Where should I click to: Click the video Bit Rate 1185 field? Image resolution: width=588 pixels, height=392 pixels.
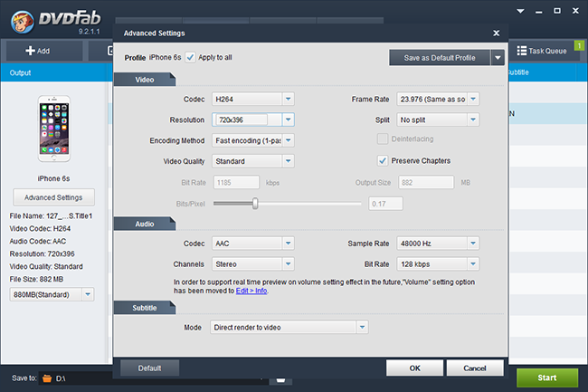pos(236,183)
